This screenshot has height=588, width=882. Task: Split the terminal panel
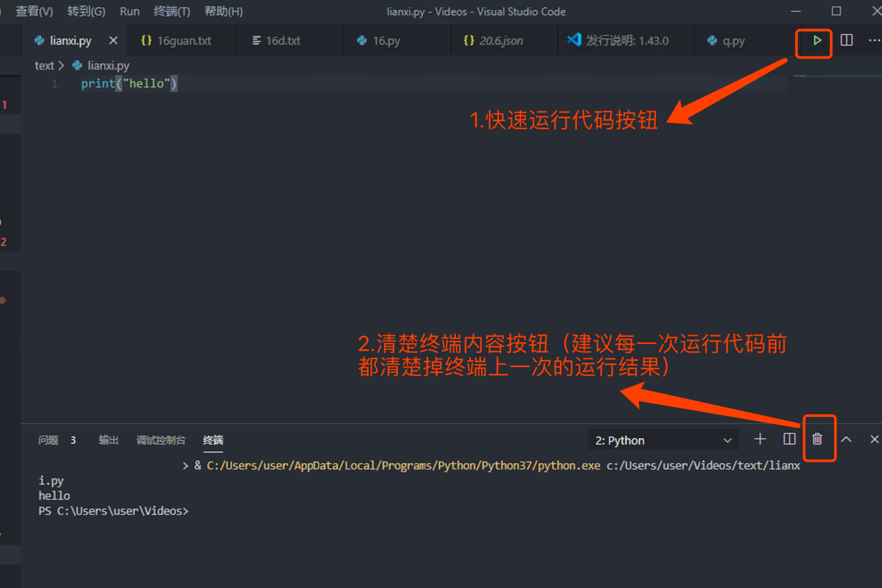coord(789,439)
